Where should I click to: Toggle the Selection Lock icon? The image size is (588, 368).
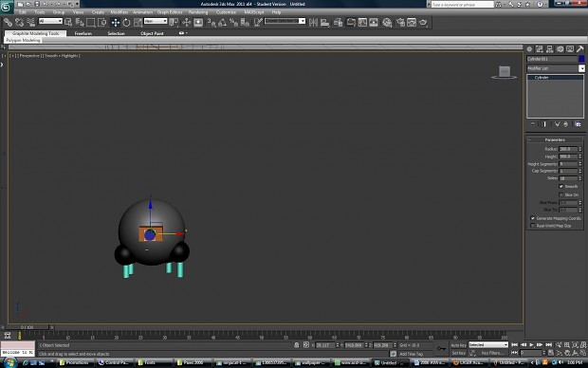point(296,345)
